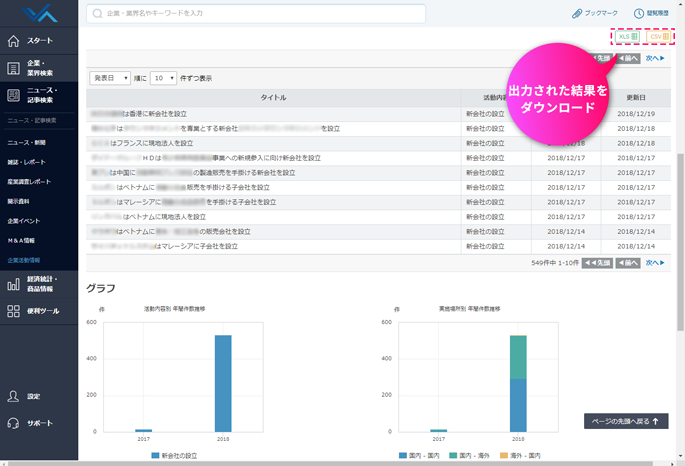Toggle the 国内 - 国内 legend swatch
This screenshot has height=466, width=685.
[x=403, y=456]
